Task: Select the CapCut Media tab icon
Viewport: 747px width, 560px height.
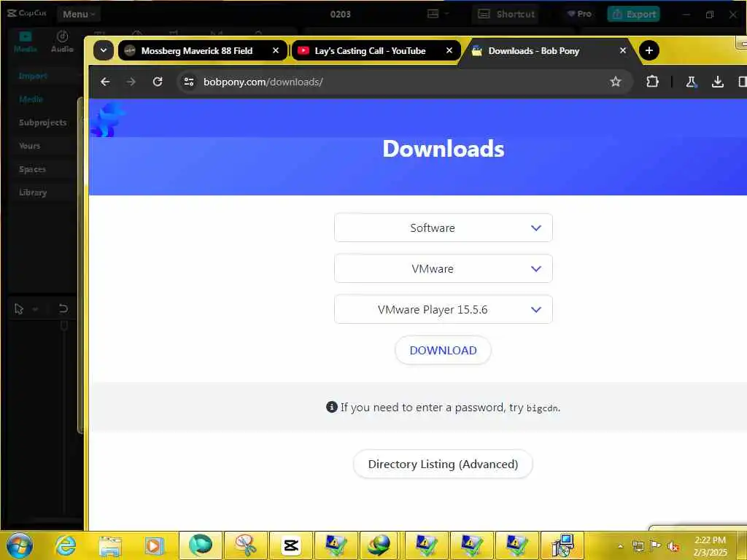Action: (26, 42)
